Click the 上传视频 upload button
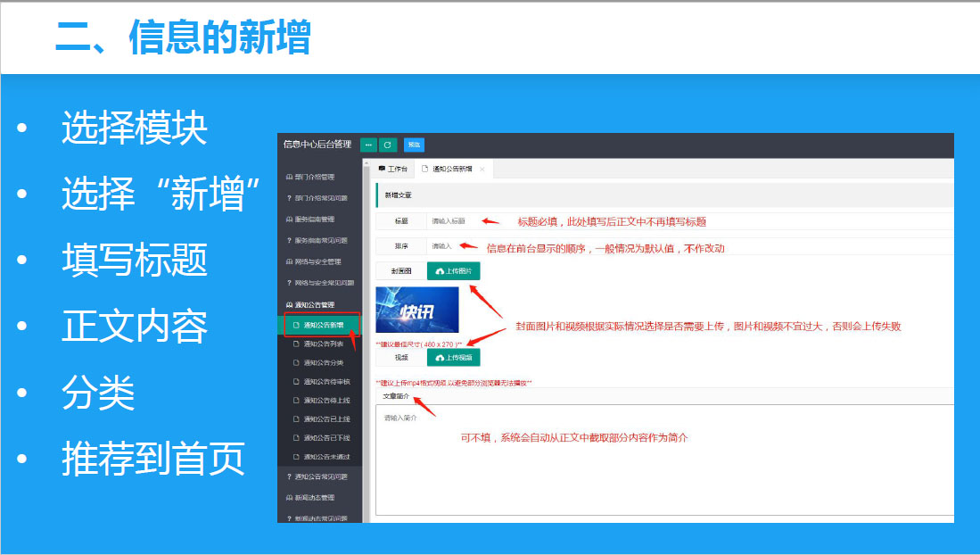980x555 pixels. 453,358
